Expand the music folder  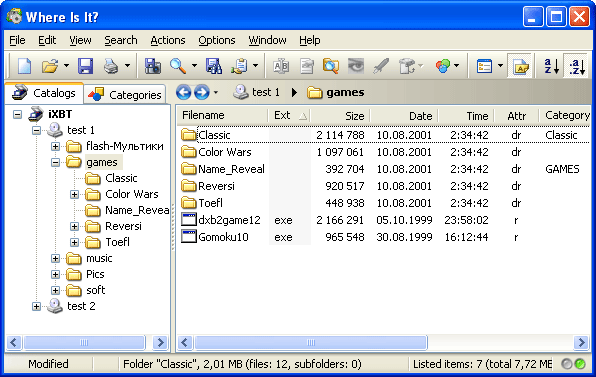click(55, 258)
